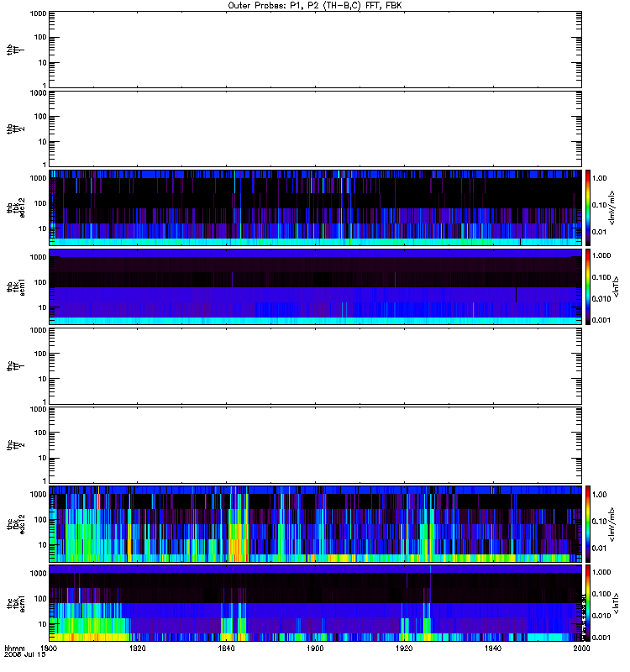Click the <|mV/m|> unit label of thb edc12

tap(612, 207)
